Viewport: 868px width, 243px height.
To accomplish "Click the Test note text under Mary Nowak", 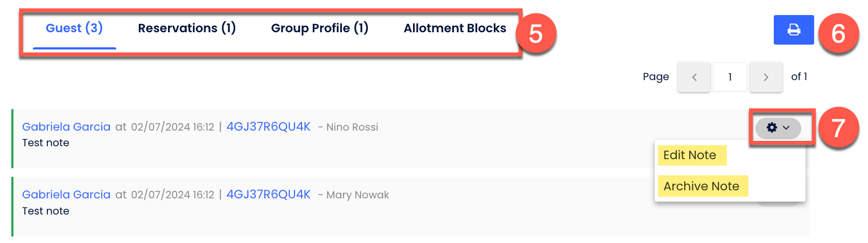I will 46,211.
